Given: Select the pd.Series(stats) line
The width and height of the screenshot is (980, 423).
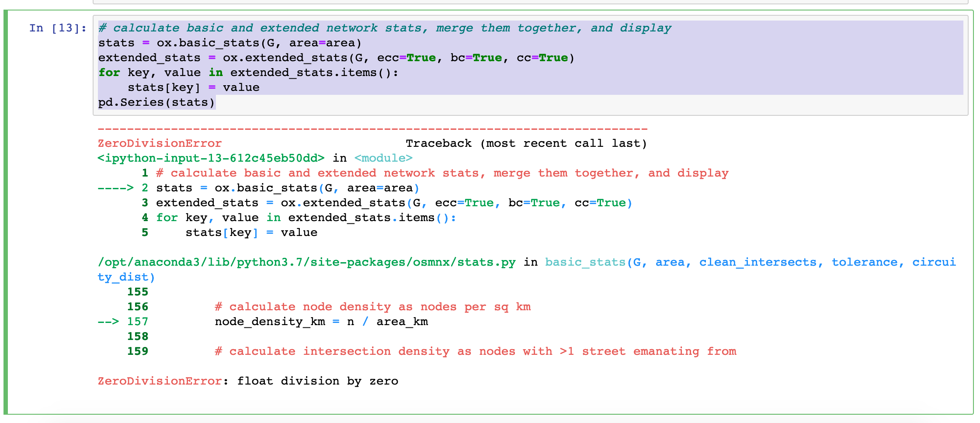Looking at the screenshot, I should pyautogui.click(x=156, y=101).
